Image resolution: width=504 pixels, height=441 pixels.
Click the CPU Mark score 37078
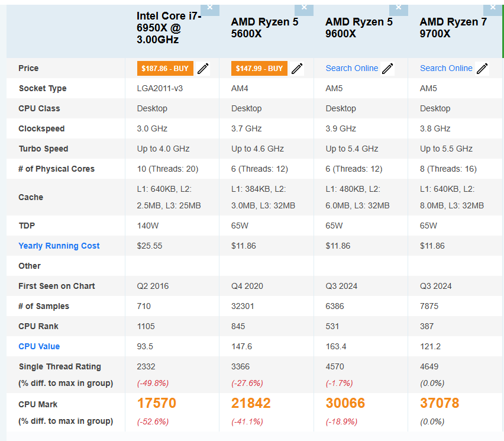440,403
